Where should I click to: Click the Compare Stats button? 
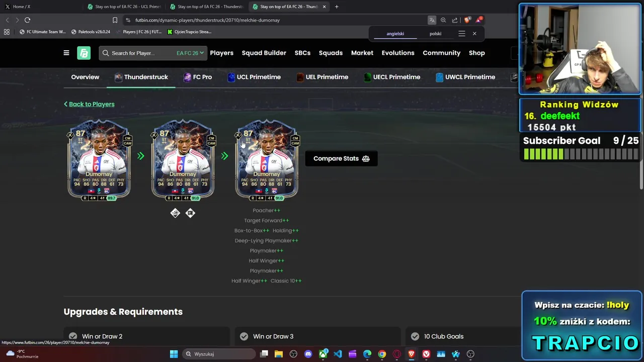[341, 158]
